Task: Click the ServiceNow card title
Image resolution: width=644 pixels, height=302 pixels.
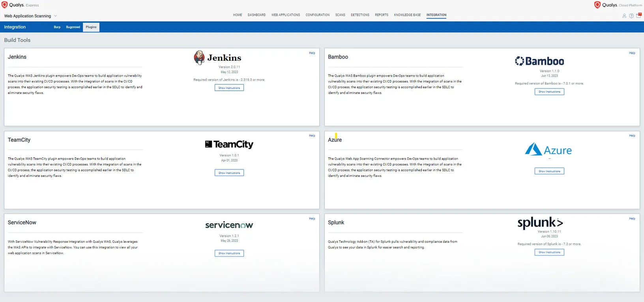Action: (x=22, y=223)
